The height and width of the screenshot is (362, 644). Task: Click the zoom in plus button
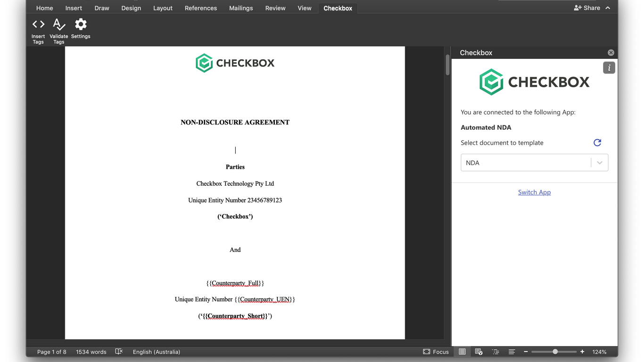pyautogui.click(x=582, y=352)
